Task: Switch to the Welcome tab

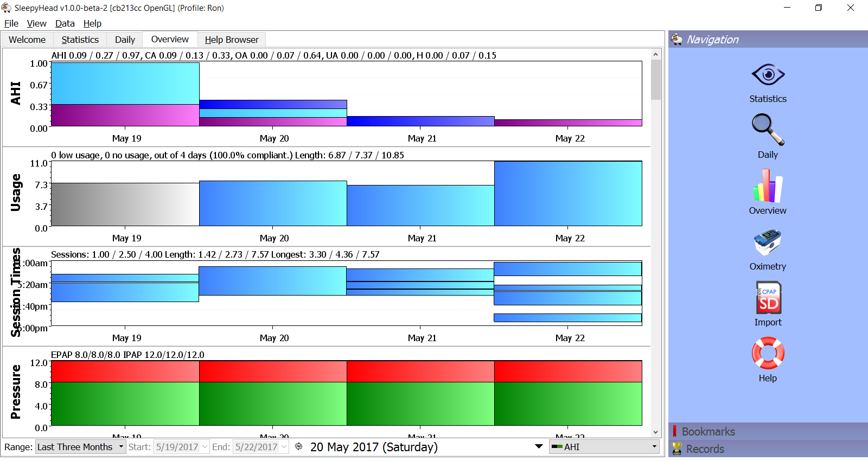Action: pyautogui.click(x=27, y=40)
